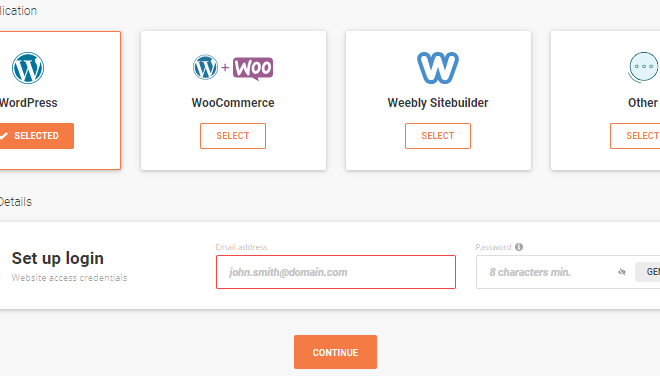Screen dimensions: 660x376
Task: Continue to the next step
Action: coord(335,352)
